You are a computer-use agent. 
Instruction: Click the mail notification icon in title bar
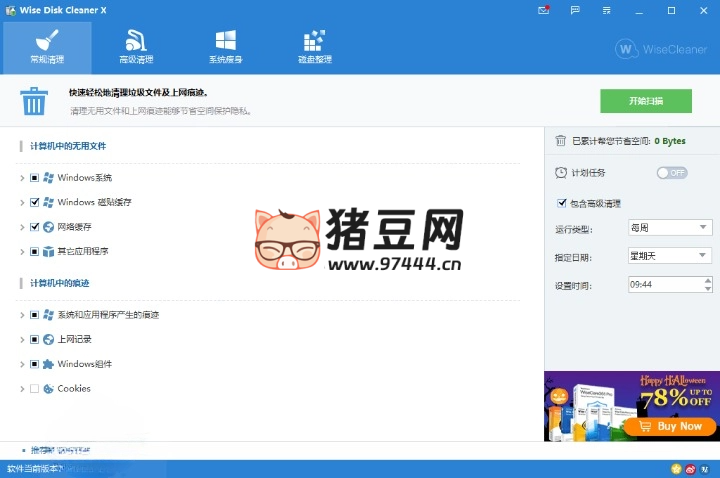tap(544, 10)
